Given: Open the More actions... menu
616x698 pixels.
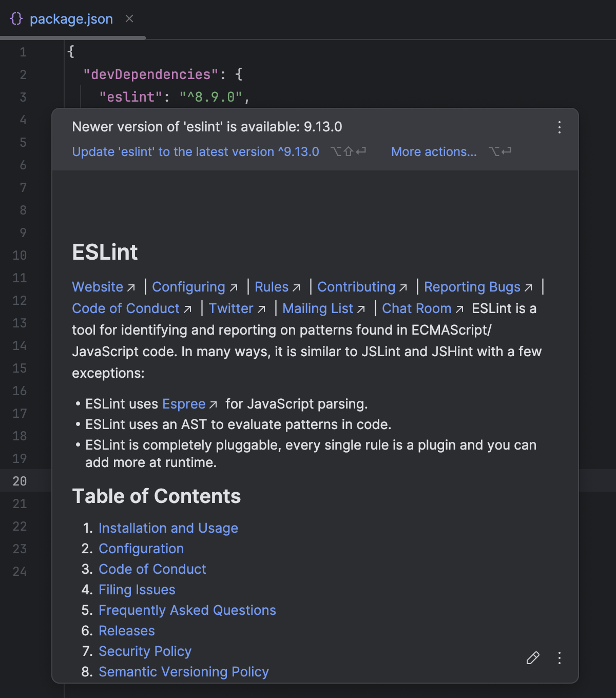Looking at the screenshot, I should click(434, 151).
